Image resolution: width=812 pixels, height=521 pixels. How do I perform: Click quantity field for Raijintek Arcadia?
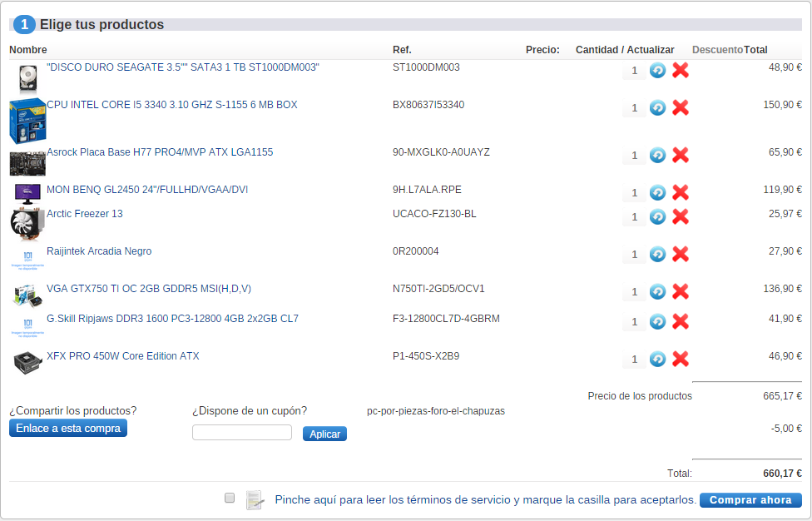point(634,255)
